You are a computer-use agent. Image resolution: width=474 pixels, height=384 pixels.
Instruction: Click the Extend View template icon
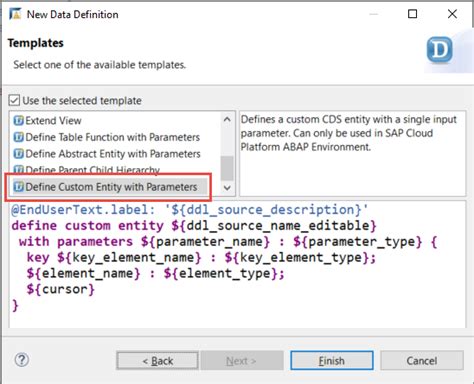[x=18, y=120]
